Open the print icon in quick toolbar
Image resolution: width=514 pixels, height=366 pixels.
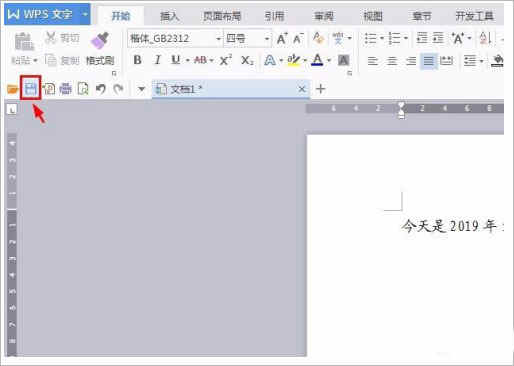coord(65,89)
